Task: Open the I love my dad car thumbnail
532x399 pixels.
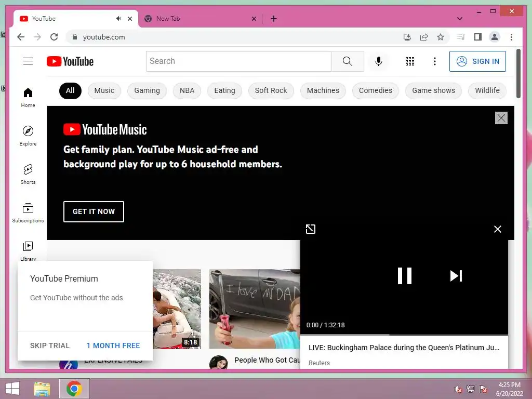Action: click(x=255, y=309)
